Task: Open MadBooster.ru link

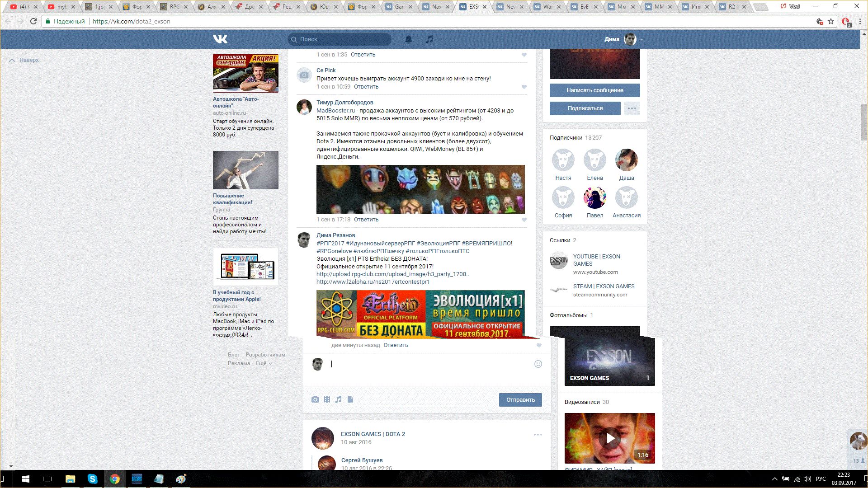Action: click(x=335, y=111)
